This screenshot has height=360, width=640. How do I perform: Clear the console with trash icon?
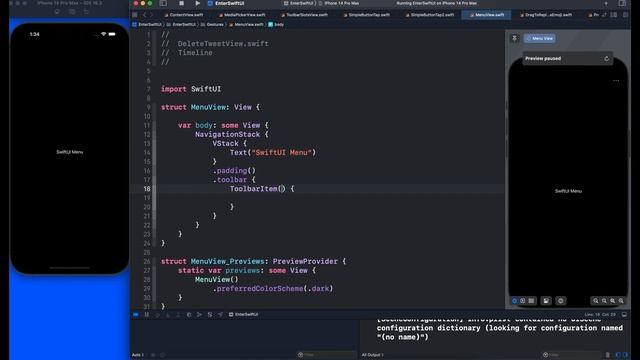coord(607,355)
